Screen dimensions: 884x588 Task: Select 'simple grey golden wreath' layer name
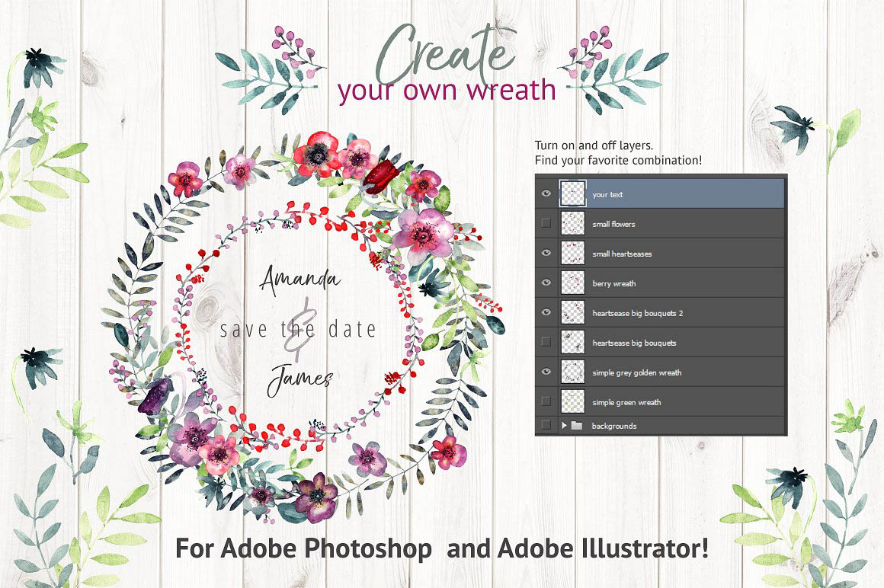pos(636,372)
